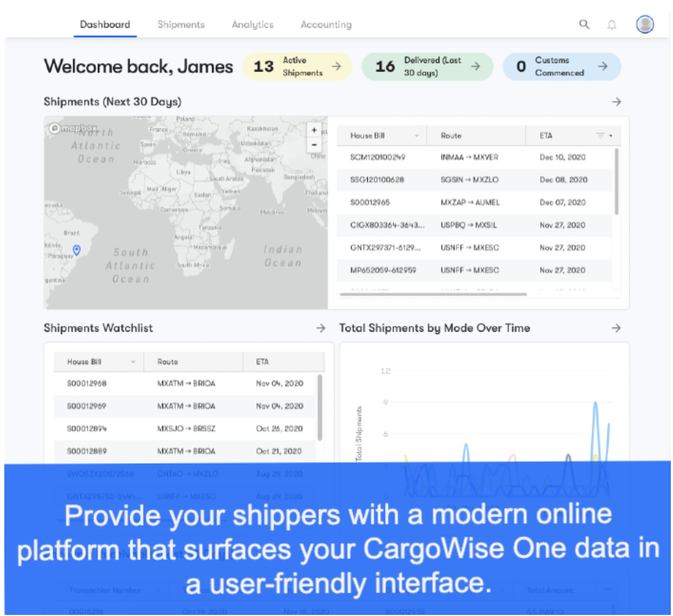The width and height of the screenshot is (673, 616).
Task: Select the blue location pin on the map
Action: coord(77,250)
